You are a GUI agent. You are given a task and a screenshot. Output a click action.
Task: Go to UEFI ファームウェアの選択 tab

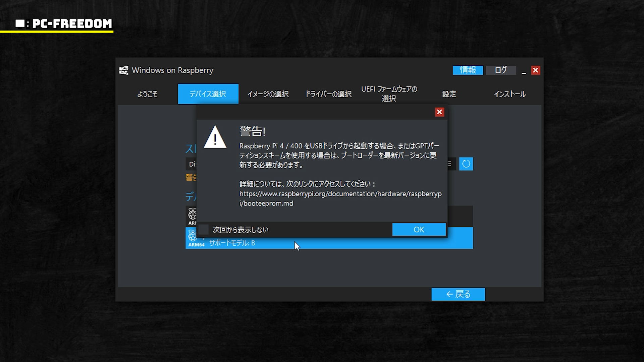pyautogui.click(x=389, y=94)
